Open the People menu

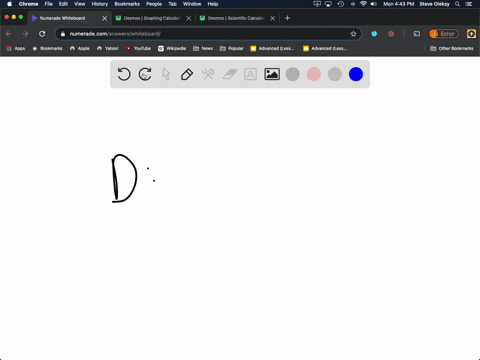(154, 4)
